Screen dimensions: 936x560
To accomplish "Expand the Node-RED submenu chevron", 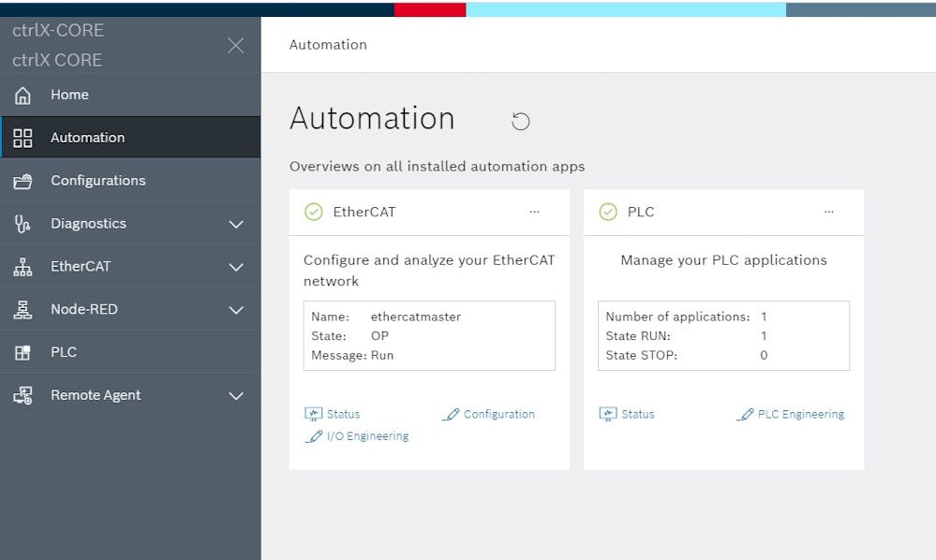I will point(236,310).
